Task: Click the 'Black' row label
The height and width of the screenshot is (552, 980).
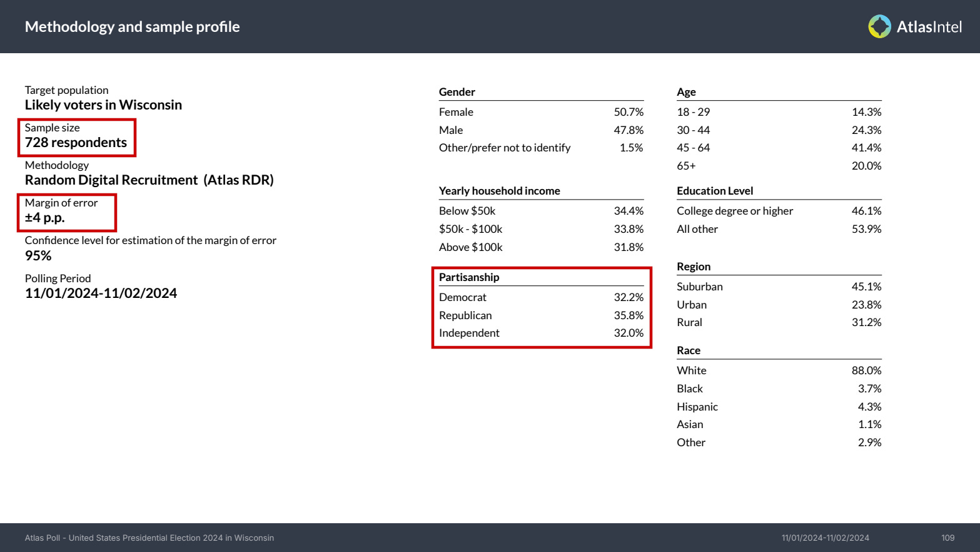Action: 690,389
